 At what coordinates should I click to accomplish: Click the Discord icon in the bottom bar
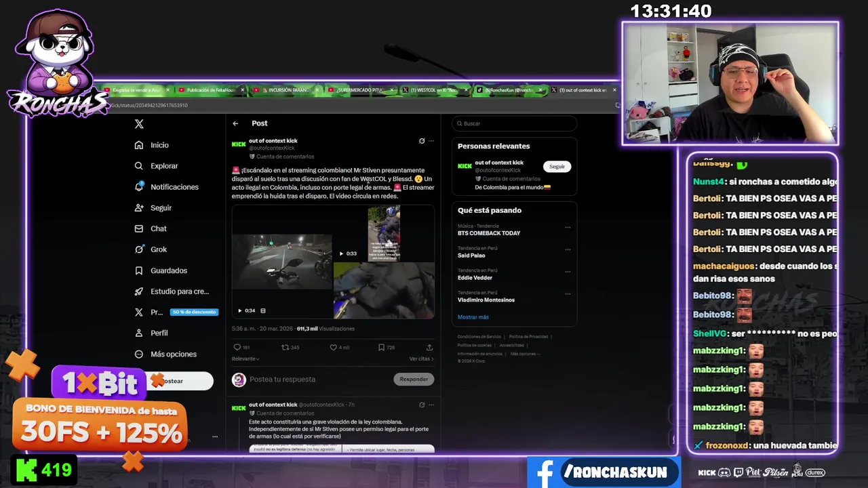(725, 472)
